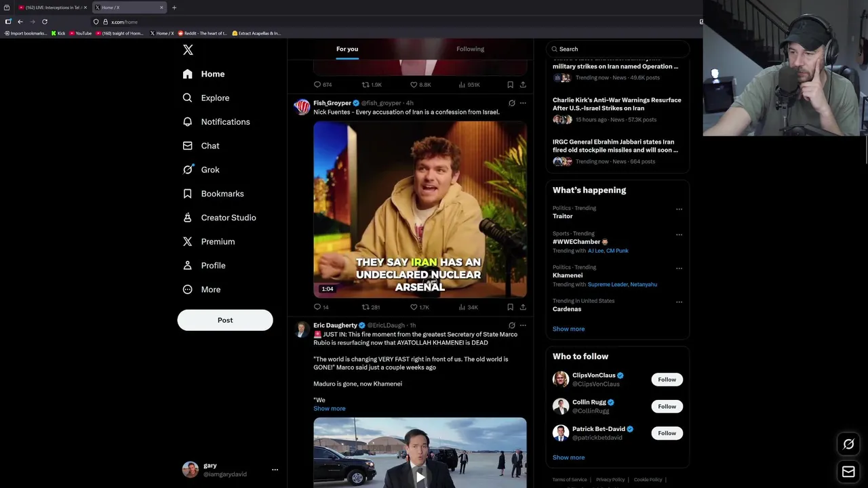Like the top post with 8.8K likes

420,85
